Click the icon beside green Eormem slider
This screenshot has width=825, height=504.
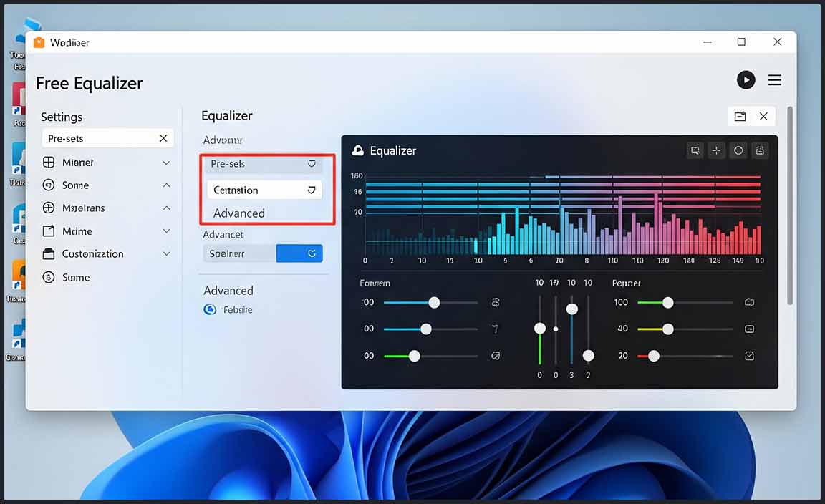point(495,356)
